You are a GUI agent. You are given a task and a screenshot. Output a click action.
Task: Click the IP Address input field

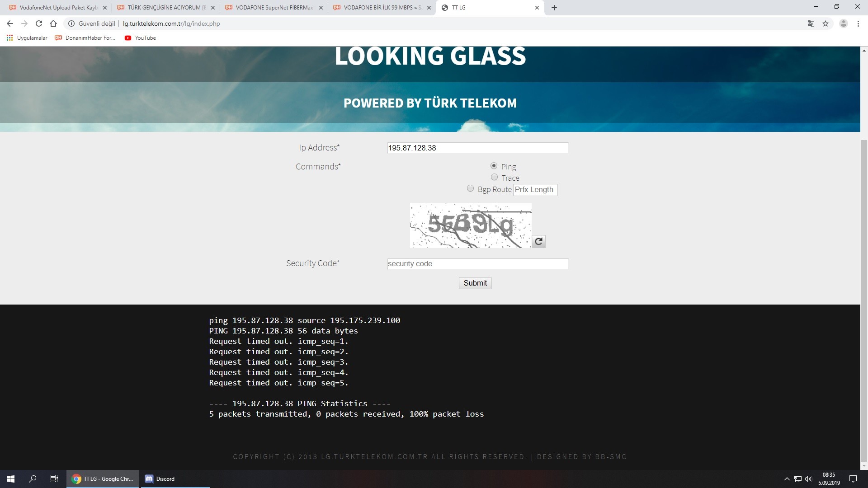(x=477, y=147)
